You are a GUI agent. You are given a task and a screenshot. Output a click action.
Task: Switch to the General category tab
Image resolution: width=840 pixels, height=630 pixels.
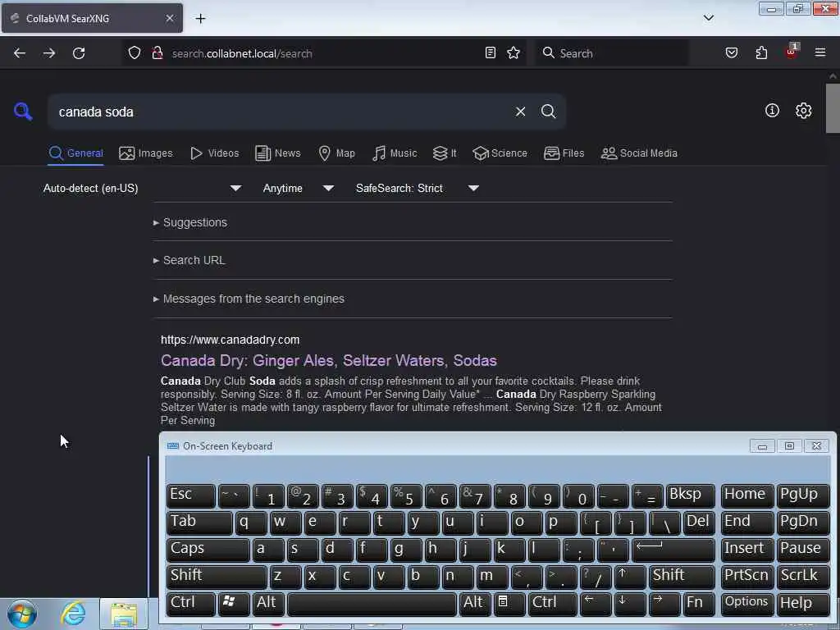point(75,153)
